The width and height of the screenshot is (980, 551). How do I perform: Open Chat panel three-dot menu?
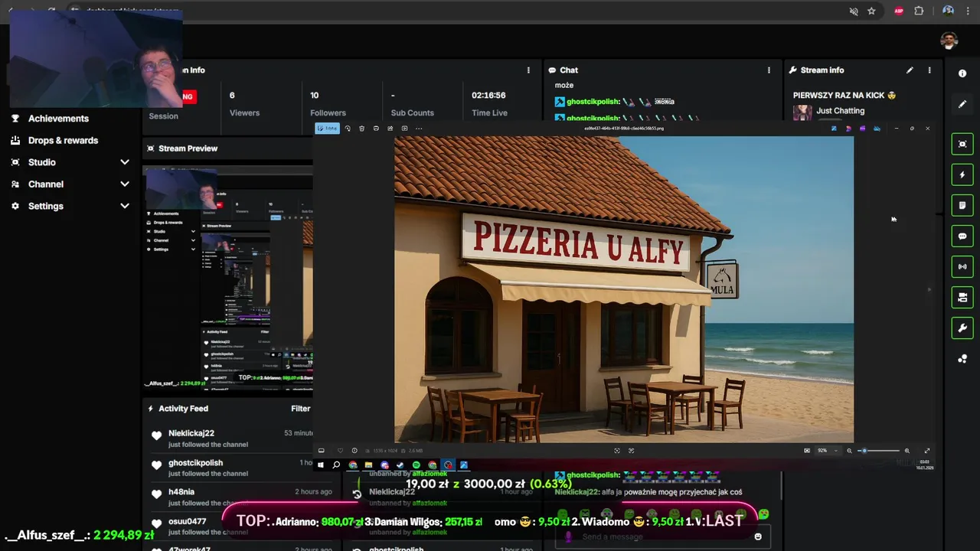(x=769, y=70)
